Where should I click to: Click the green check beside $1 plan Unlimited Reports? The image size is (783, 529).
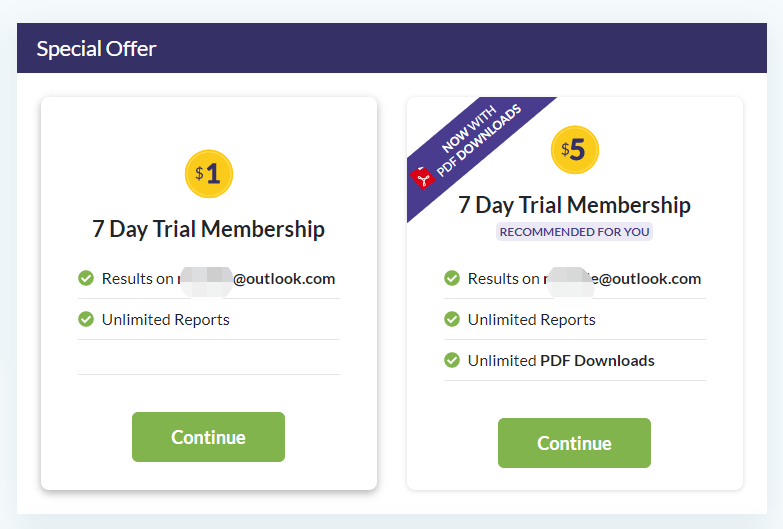tap(86, 319)
